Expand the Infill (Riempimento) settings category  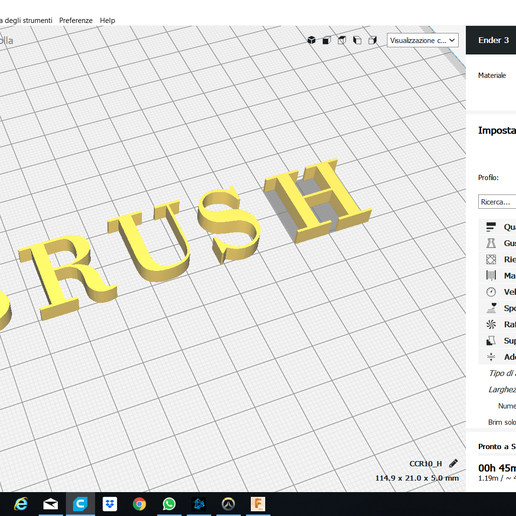497,259
